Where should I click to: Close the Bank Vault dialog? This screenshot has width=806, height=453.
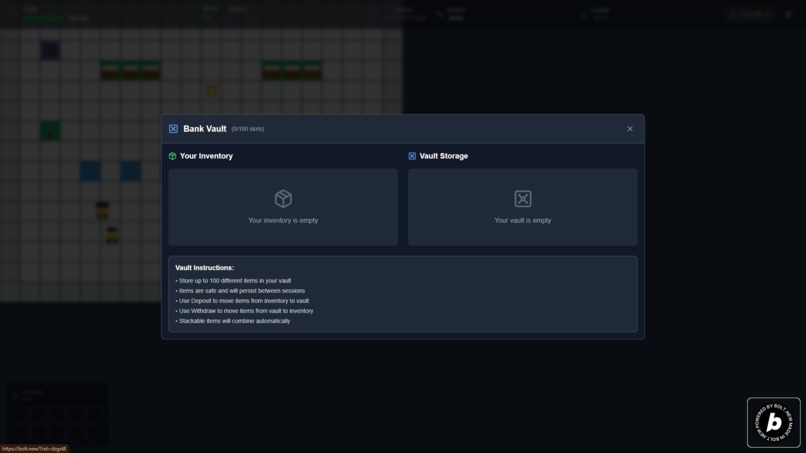click(x=630, y=129)
